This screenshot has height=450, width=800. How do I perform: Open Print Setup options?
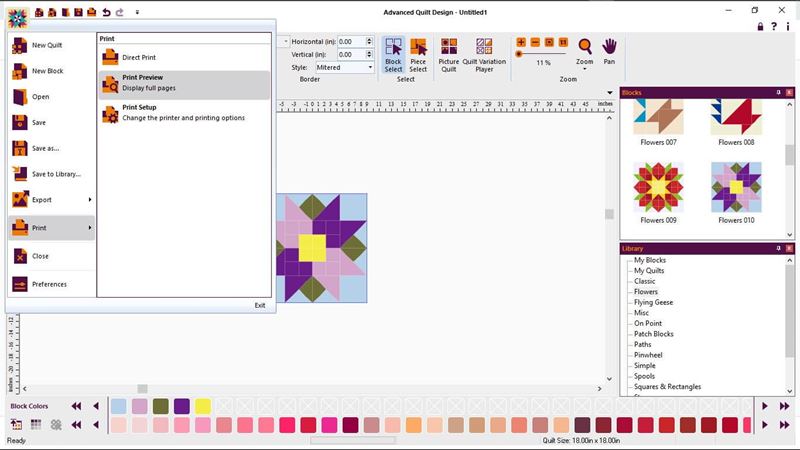[185, 112]
